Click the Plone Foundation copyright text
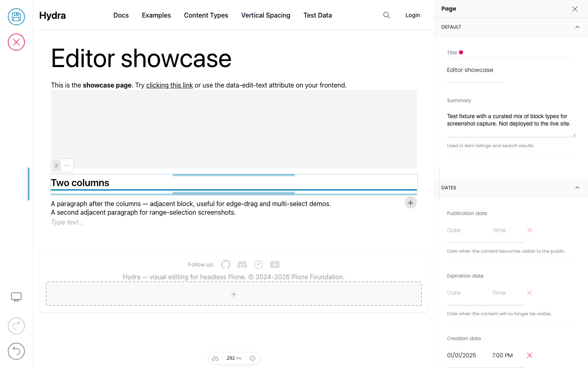The image size is (588, 368). click(x=234, y=277)
